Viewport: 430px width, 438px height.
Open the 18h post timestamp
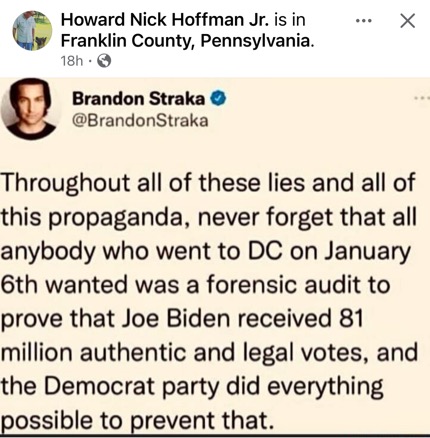(x=72, y=61)
